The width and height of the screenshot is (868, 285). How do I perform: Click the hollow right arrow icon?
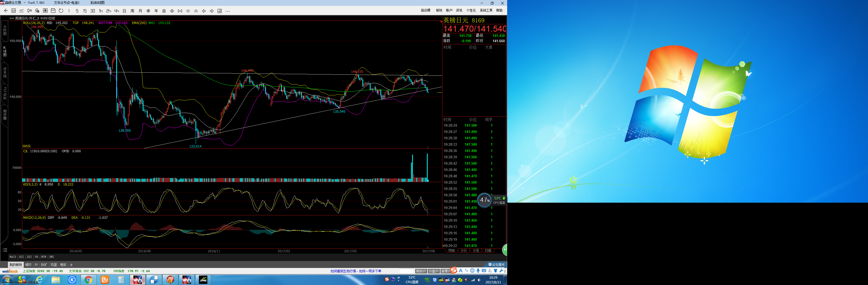point(212,11)
